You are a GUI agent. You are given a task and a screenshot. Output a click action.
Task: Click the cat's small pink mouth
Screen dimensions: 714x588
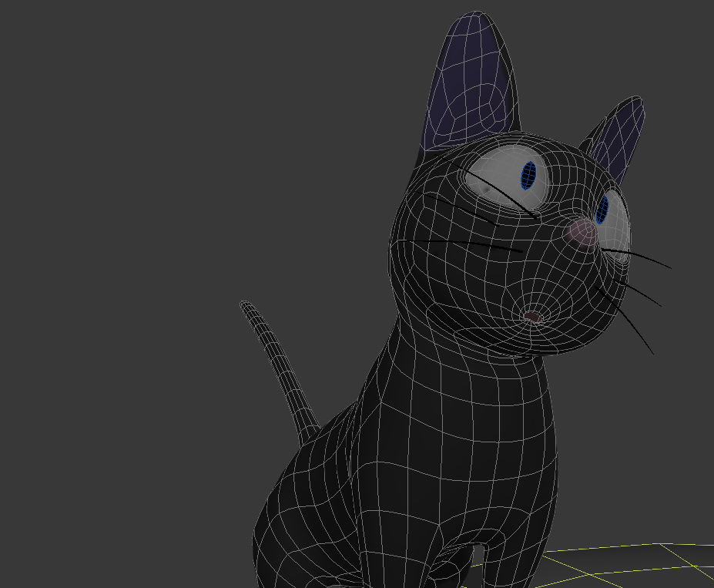click(x=532, y=316)
